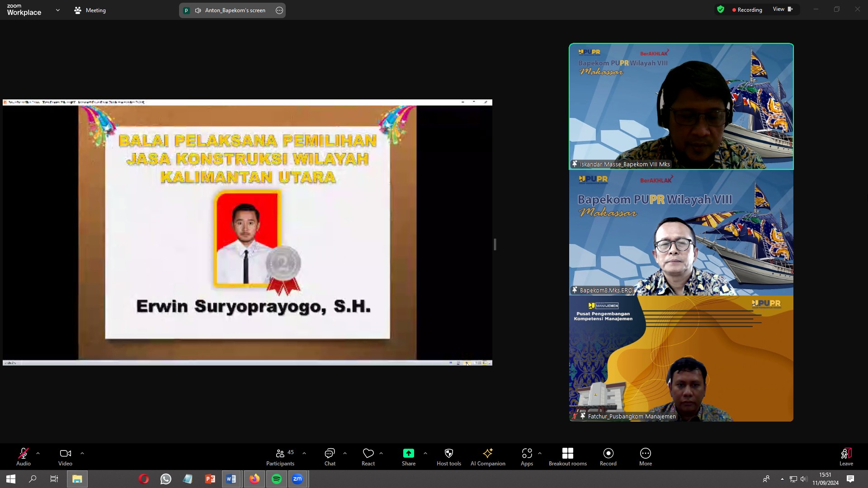Open the Apps panel
This screenshot has width=868, height=488.
point(527,456)
